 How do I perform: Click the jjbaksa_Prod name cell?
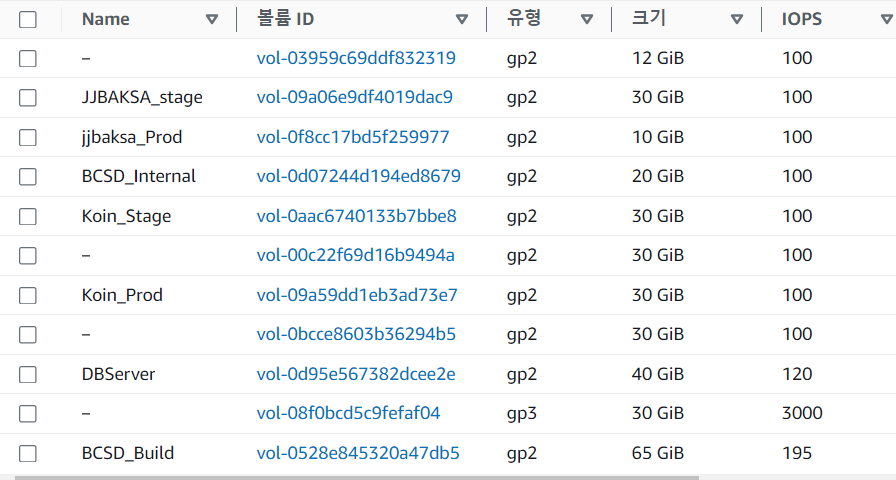click(132, 138)
